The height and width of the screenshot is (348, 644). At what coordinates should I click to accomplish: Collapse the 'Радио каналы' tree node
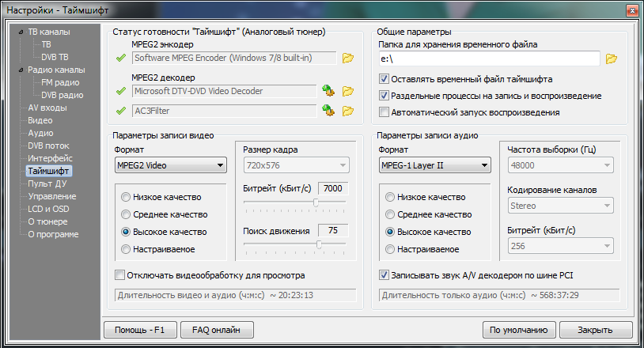pos(21,70)
